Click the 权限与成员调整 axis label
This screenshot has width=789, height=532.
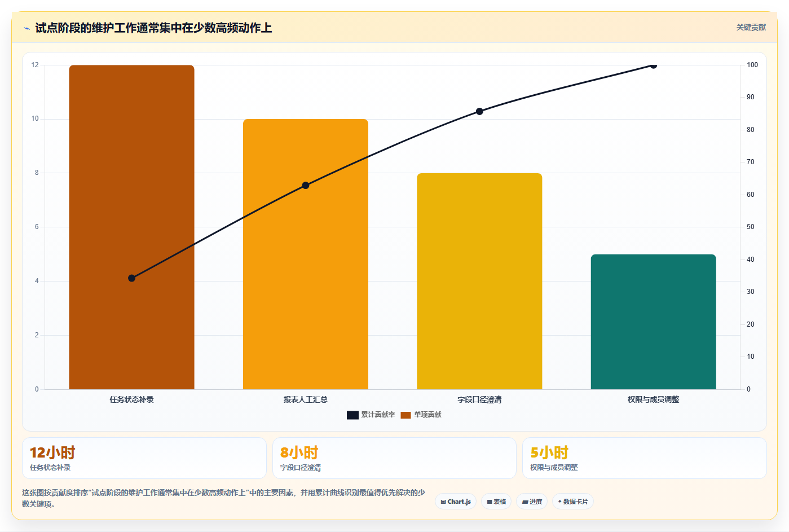click(x=653, y=399)
